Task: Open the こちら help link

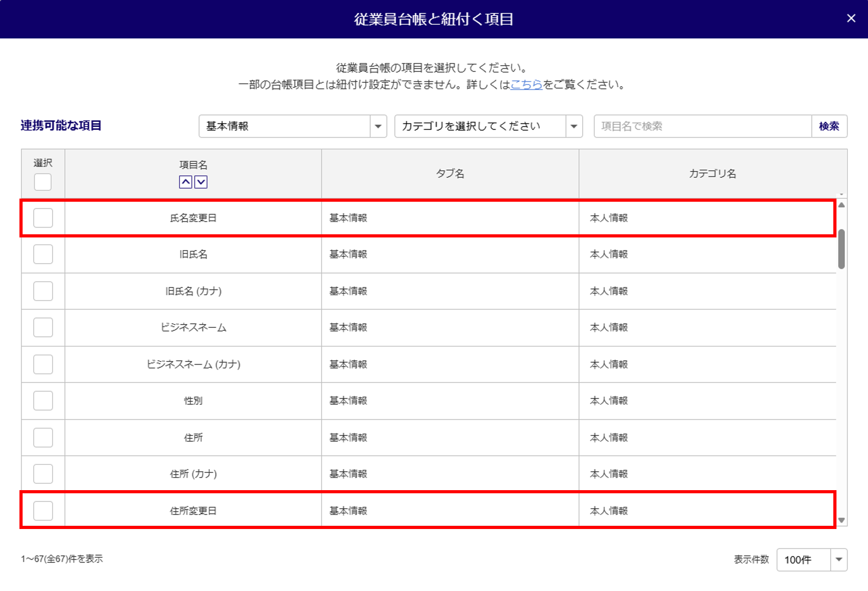Action: [x=526, y=85]
